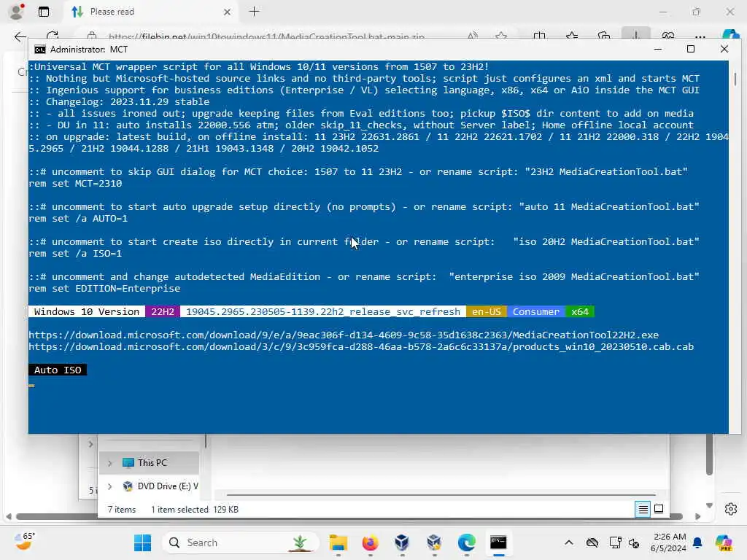
Task: Click the MCT console window title bar icon
Action: point(40,50)
